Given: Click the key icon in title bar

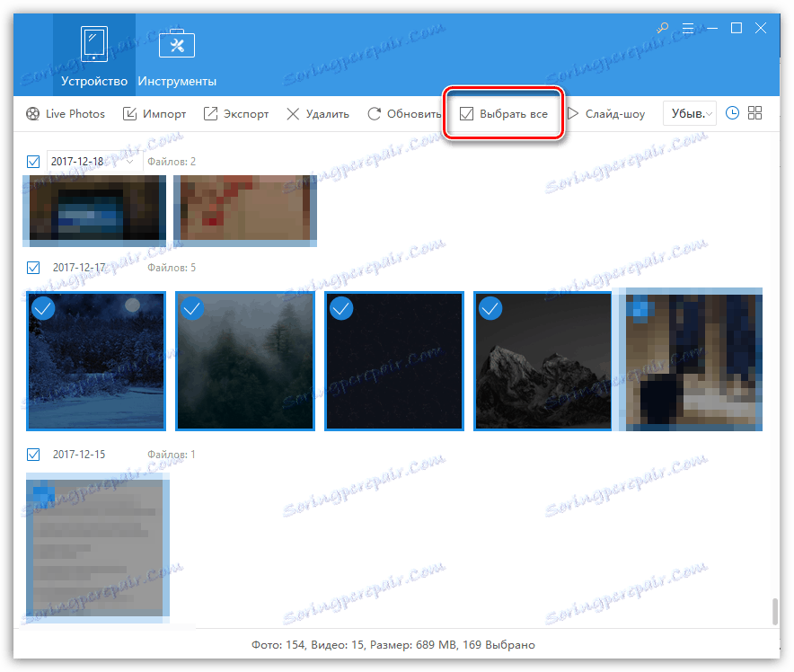Looking at the screenshot, I should point(662,28).
